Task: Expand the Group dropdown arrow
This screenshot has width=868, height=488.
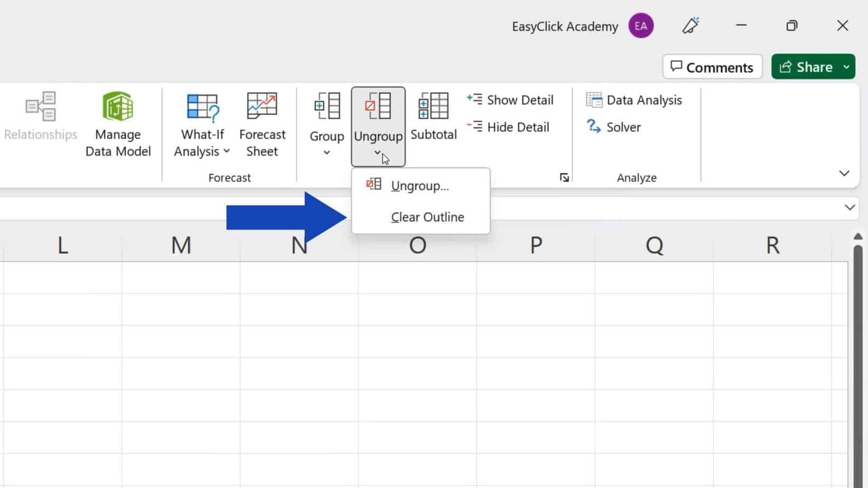Action: [326, 152]
